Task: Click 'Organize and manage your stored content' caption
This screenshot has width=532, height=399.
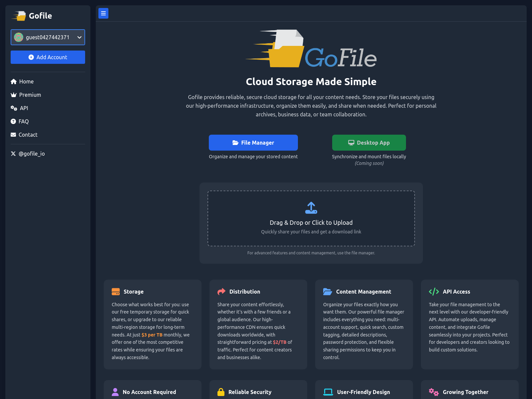Action: click(253, 157)
